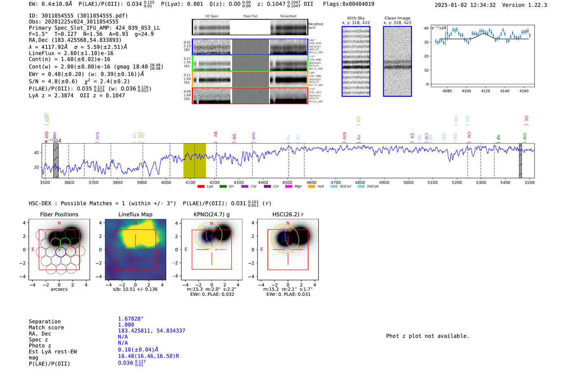The width and height of the screenshot is (576, 392).
Task: Click the blue RA, Dec value 183.425811, 54.834337
Action: point(151,331)
